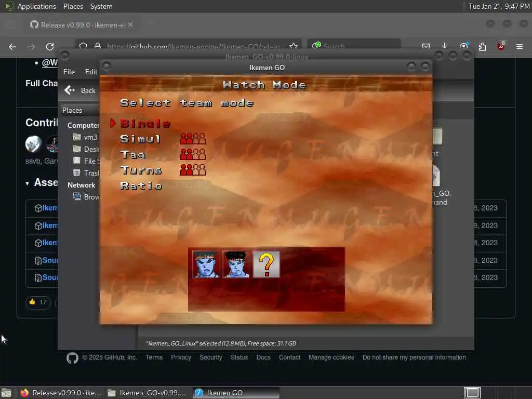Open the GitHub footer Privacy link
The image size is (532, 399).
coord(181,357)
